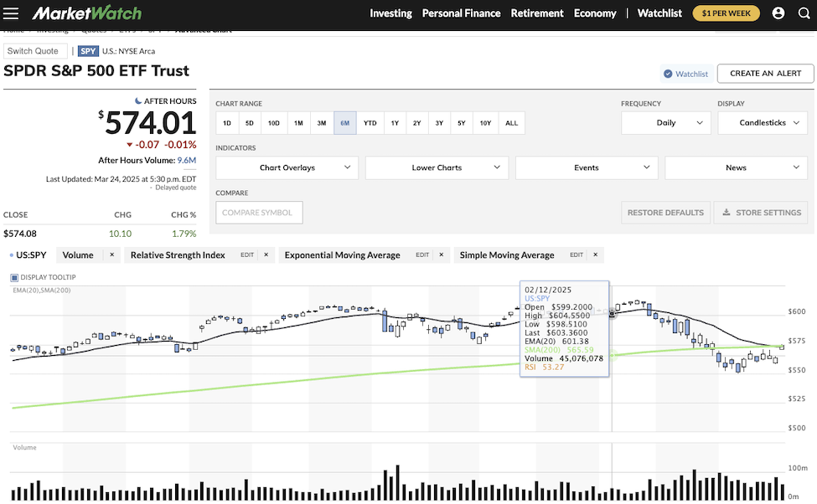The image size is (817, 504).
Task: Click the Compare Symbol input field
Action: (x=259, y=213)
